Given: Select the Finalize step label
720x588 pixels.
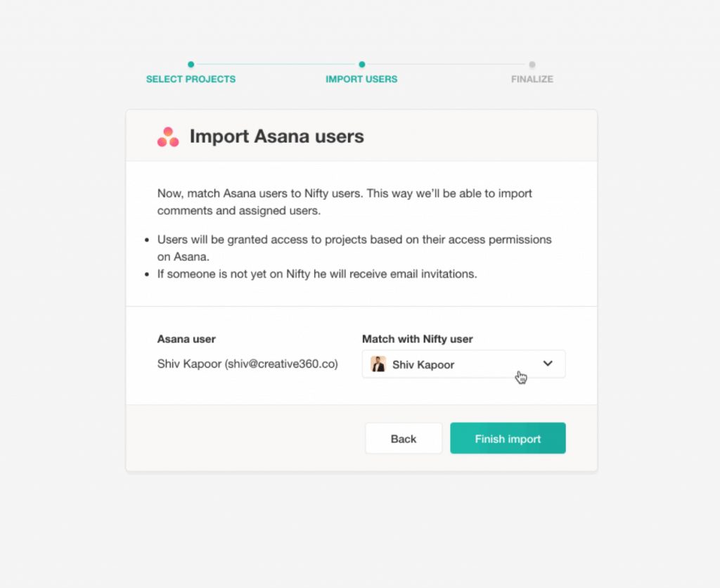Looking at the screenshot, I should pos(532,79).
